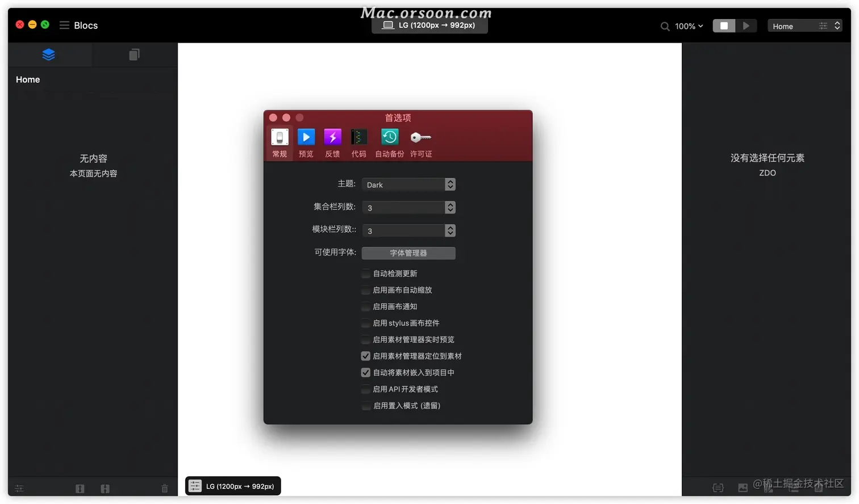Select the 预览 preview preferences icon

coord(306,143)
